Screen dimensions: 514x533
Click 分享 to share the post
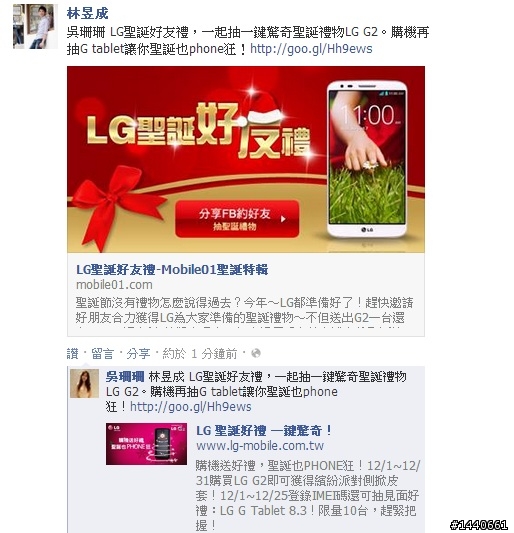click(x=138, y=354)
